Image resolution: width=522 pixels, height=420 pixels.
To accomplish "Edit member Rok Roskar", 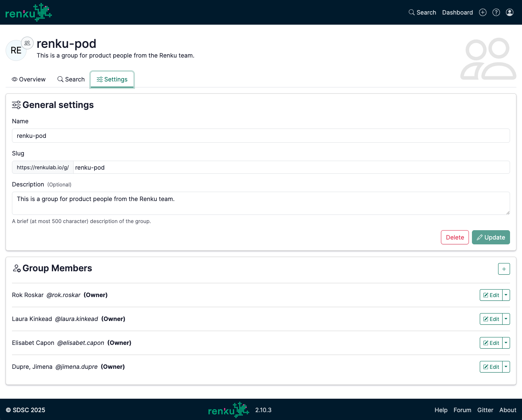I will pyautogui.click(x=491, y=295).
